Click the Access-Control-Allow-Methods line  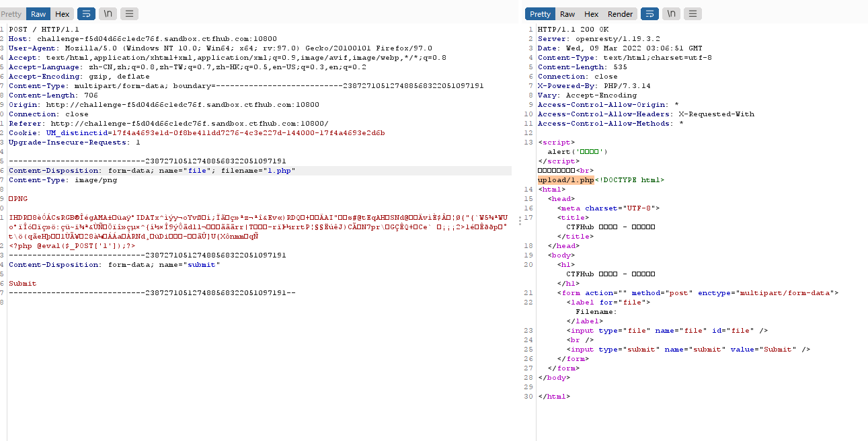[610, 124]
